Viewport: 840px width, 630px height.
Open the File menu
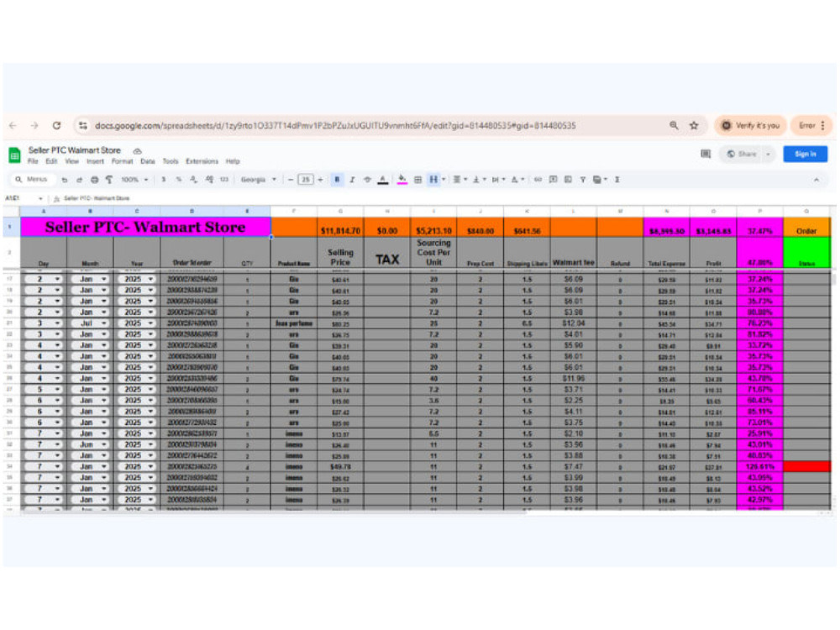[x=33, y=161]
